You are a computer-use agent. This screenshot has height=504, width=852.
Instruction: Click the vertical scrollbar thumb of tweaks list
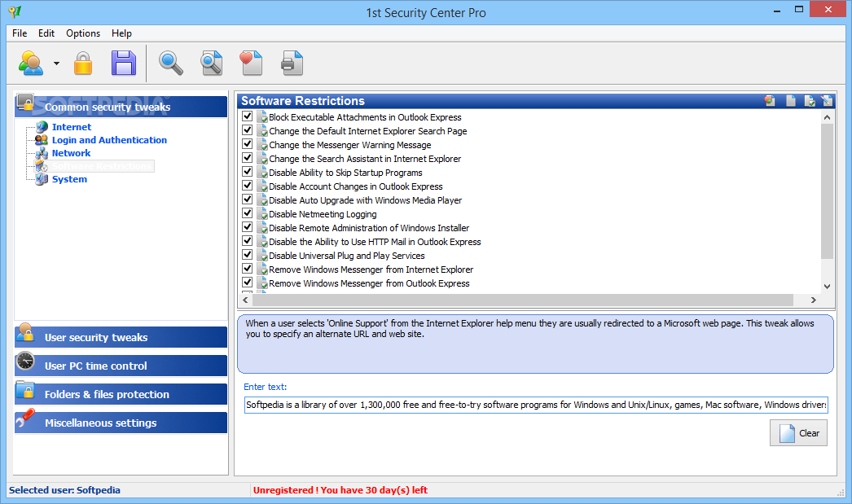coord(827,191)
